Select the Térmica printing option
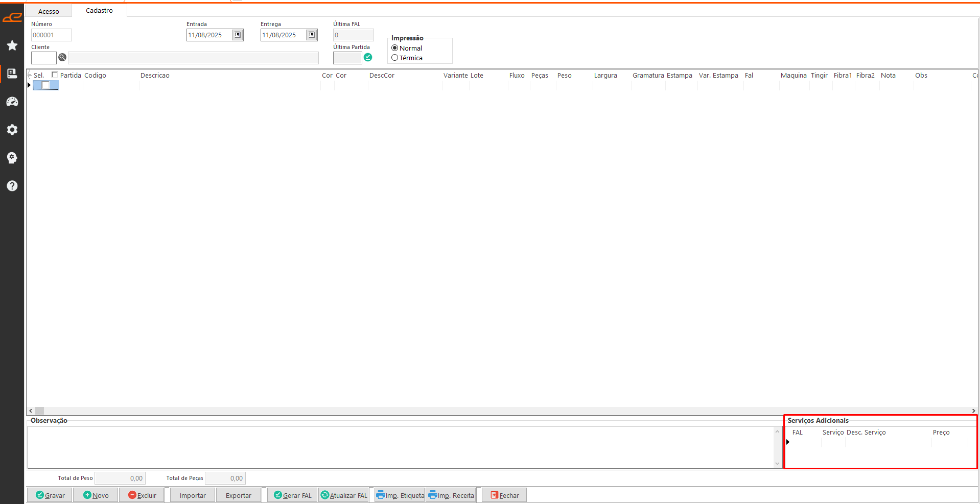The height and width of the screenshot is (504, 980). pos(395,58)
